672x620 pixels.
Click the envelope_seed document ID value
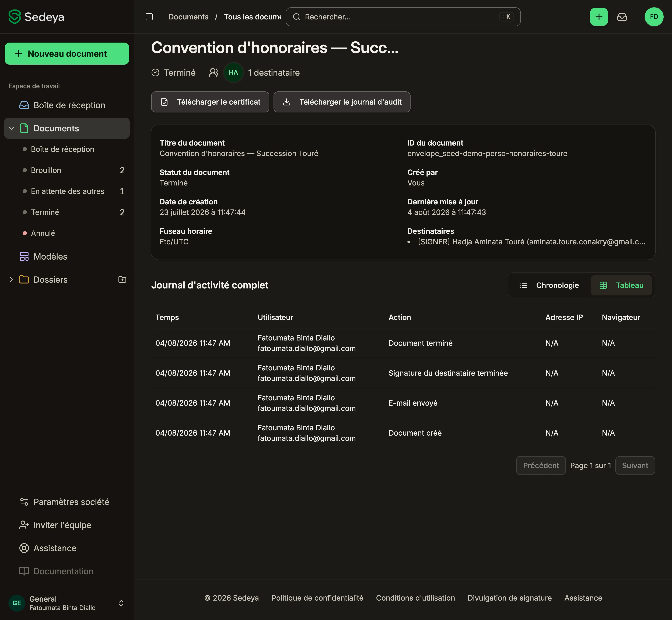pyautogui.click(x=487, y=153)
